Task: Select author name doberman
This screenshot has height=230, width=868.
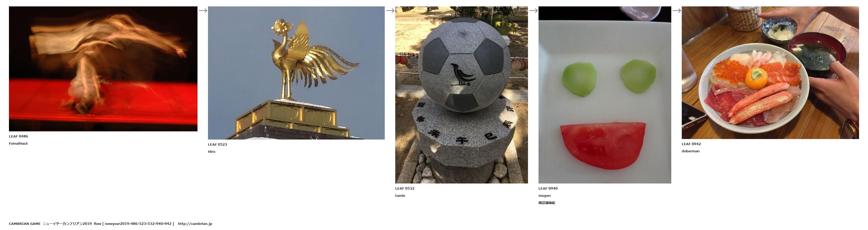Action: pos(690,151)
